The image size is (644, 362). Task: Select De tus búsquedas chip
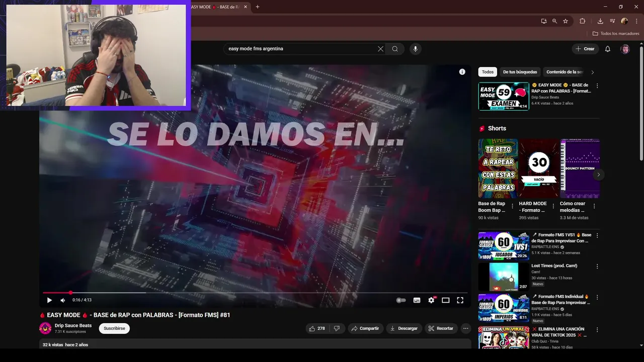point(520,72)
